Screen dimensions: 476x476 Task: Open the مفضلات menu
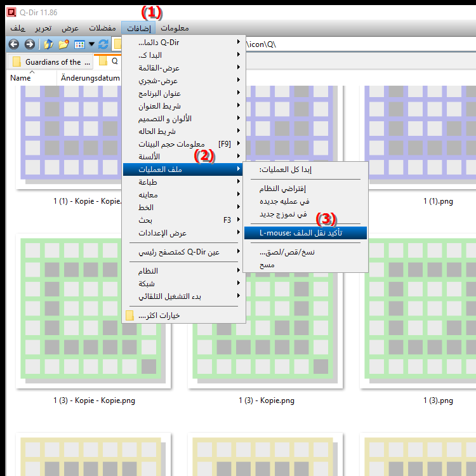[x=102, y=28]
